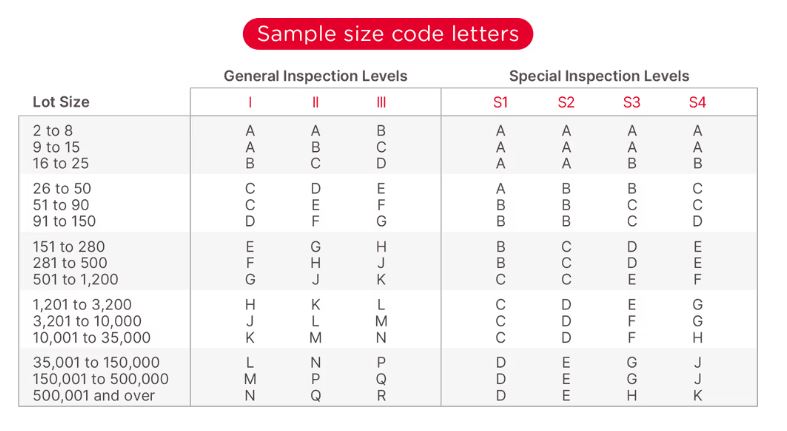This screenshot has height=431, width=787.
Task: Click code letter K under column S4
Action: point(697,395)
